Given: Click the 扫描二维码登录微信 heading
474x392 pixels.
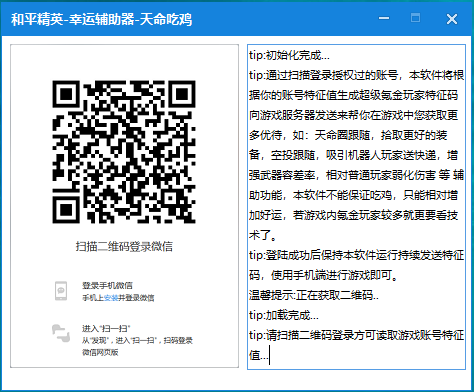Looking at the screenshot, I should [x=124, y=247].
